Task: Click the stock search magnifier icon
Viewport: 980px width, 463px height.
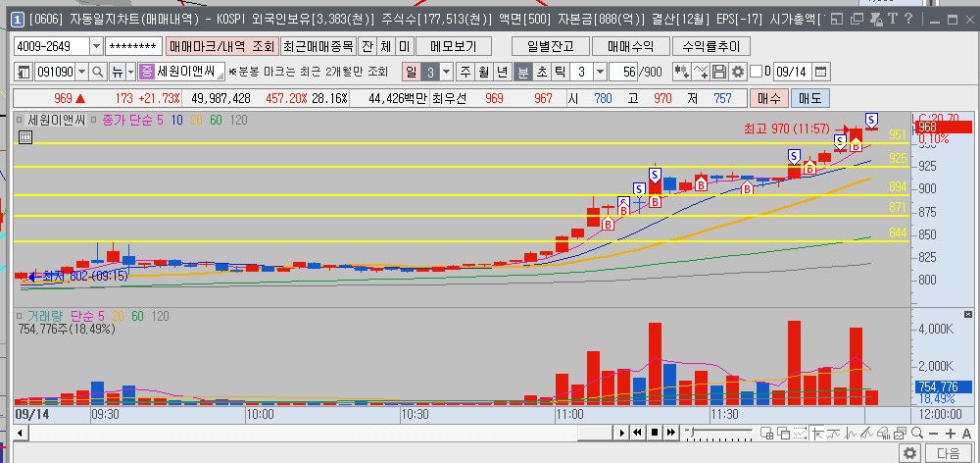Action: (x=97, y=72)
